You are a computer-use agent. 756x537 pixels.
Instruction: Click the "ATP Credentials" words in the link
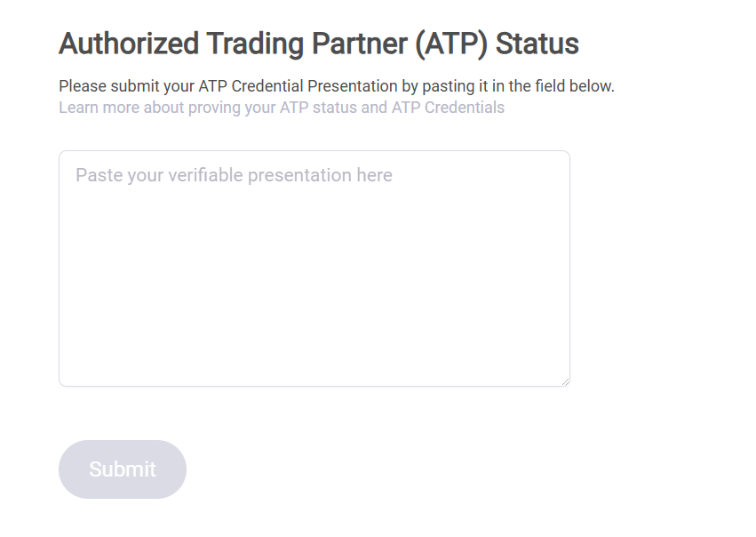[x=448, y=108]
